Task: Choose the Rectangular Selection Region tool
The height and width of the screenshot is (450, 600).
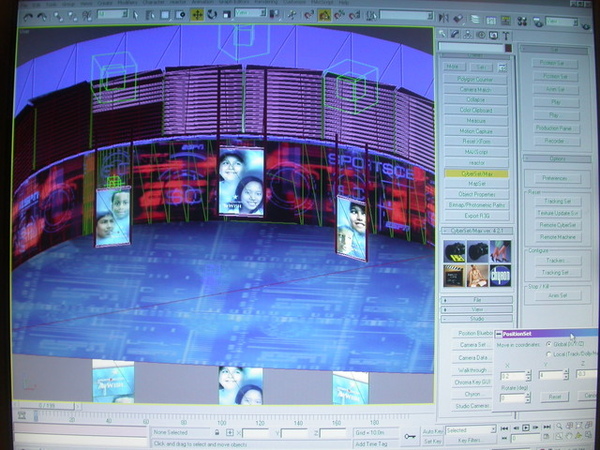Action: coord(165,15)
